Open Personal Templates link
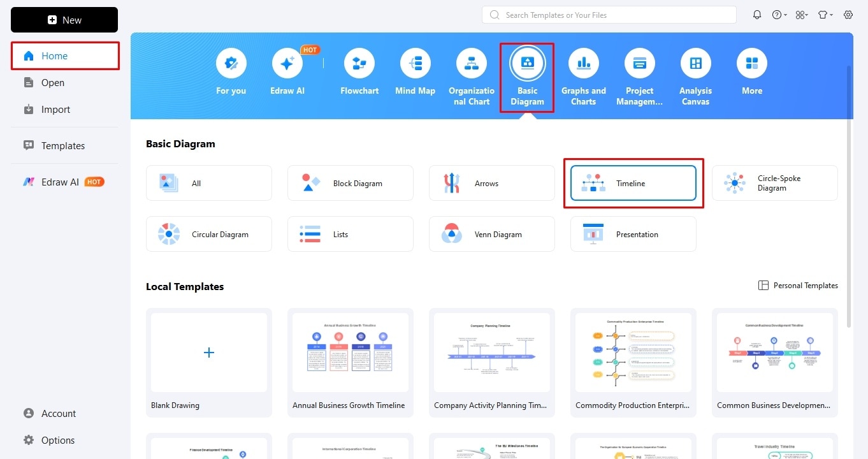868x459 pixels. (x=798, y=286)
